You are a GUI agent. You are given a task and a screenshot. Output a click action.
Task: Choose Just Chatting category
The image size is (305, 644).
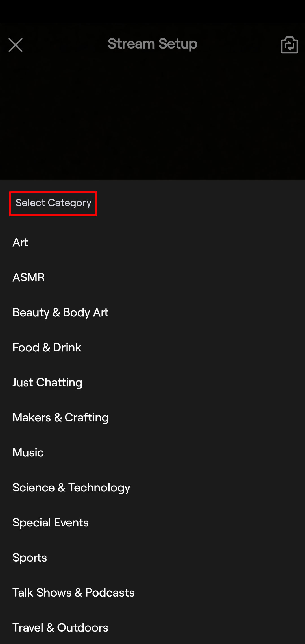click(47, 382)
